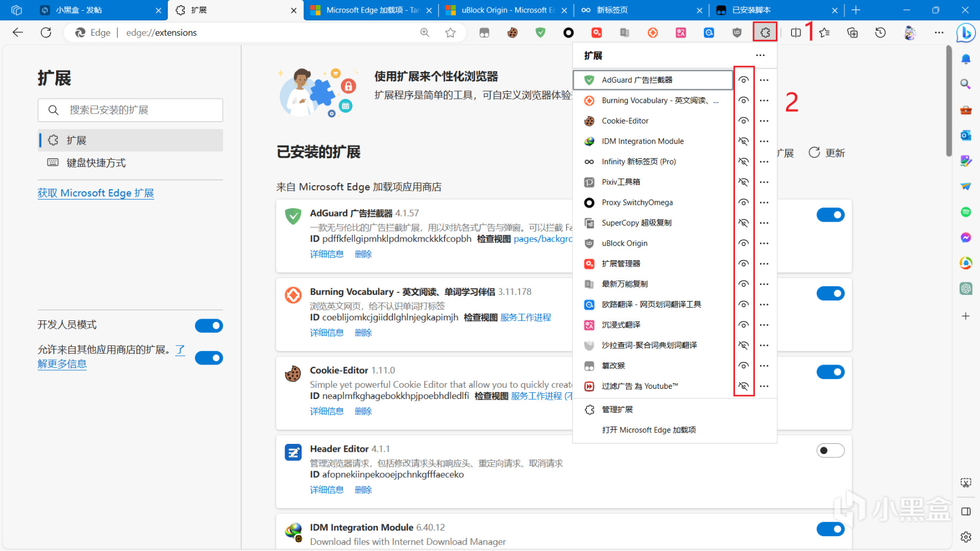Open the Tampermonkey extension icon in toolbar
The height and width of the screenshot is (551, 980).
point(484,33)
